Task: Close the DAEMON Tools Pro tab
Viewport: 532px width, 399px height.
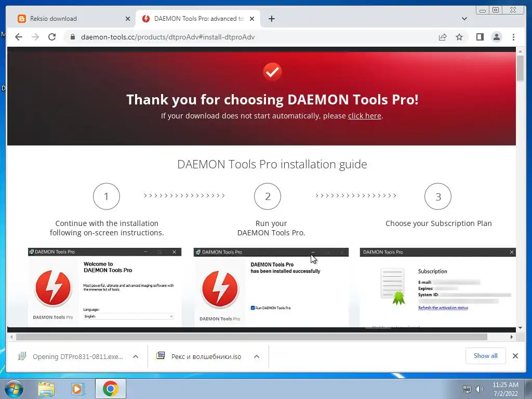Action: click(252, 19)
